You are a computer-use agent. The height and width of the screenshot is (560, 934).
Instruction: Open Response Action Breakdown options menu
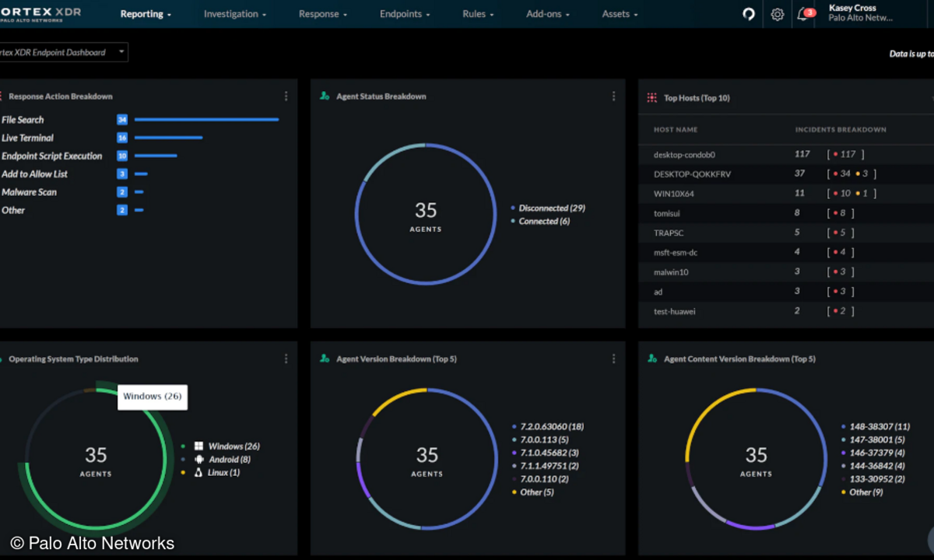(x=286, y=96)
